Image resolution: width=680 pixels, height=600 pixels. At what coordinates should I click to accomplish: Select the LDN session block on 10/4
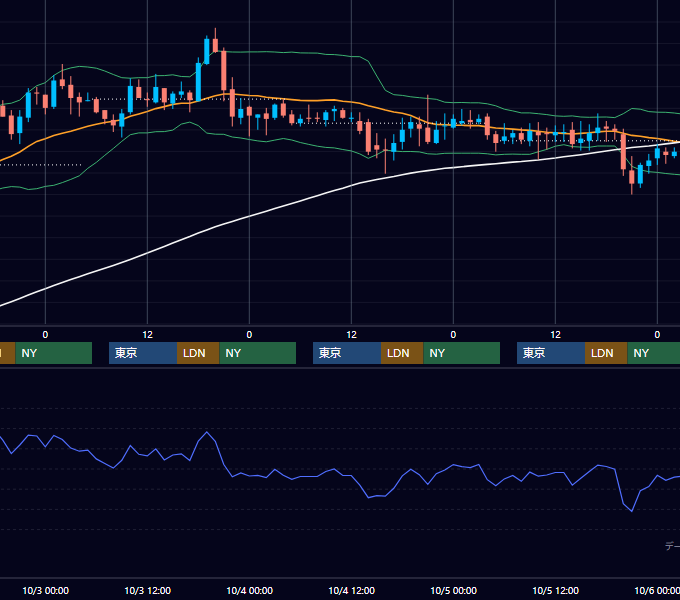click(x=402, y=353)
